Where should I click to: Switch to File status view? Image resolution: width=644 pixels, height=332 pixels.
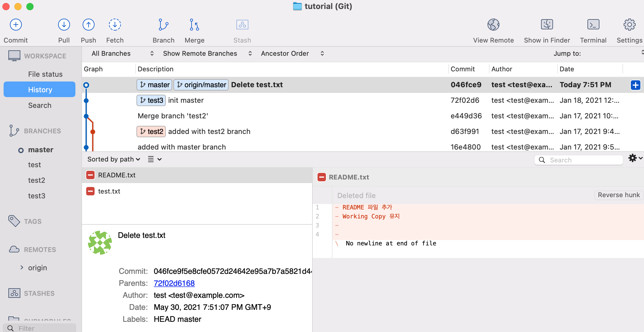(x=45, y=74)
